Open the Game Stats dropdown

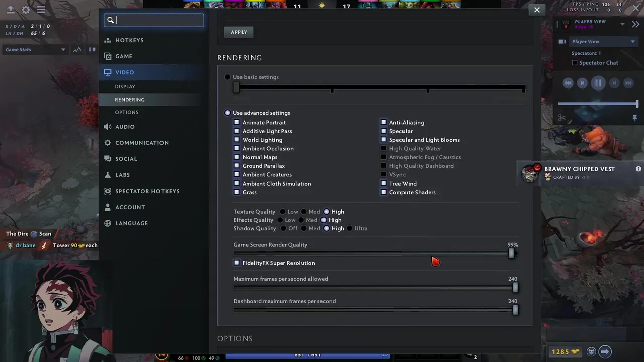35,50
